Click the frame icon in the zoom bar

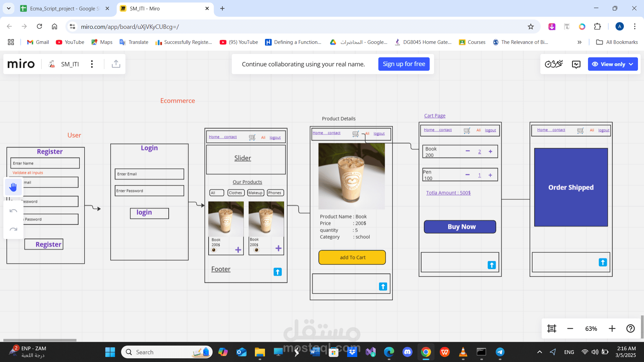click(x=551, y=328)
